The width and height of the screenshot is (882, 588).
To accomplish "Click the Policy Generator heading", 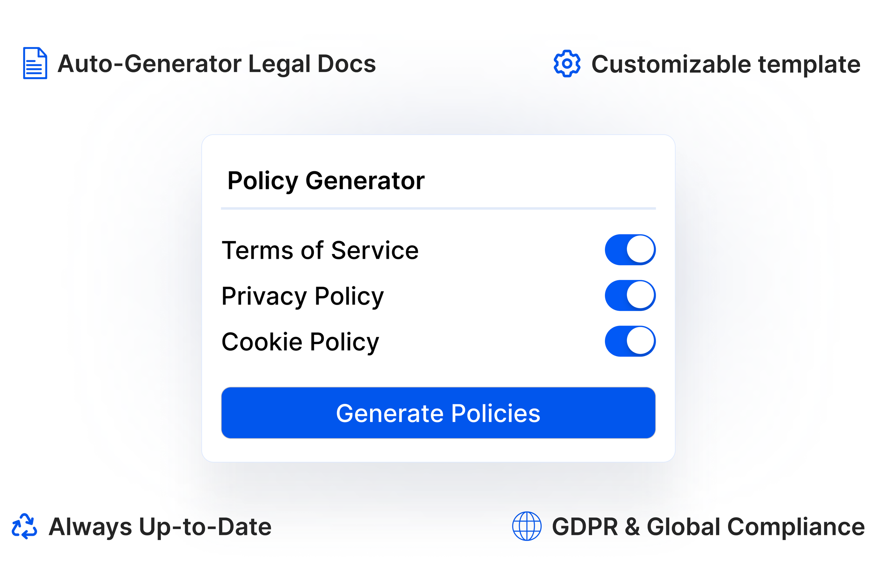I will [x=326, y=181].
